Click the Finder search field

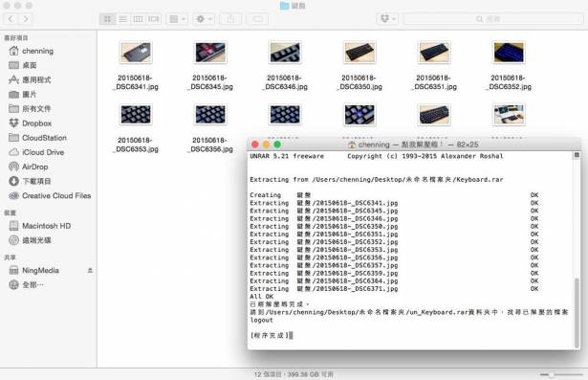tap(493, 19)
